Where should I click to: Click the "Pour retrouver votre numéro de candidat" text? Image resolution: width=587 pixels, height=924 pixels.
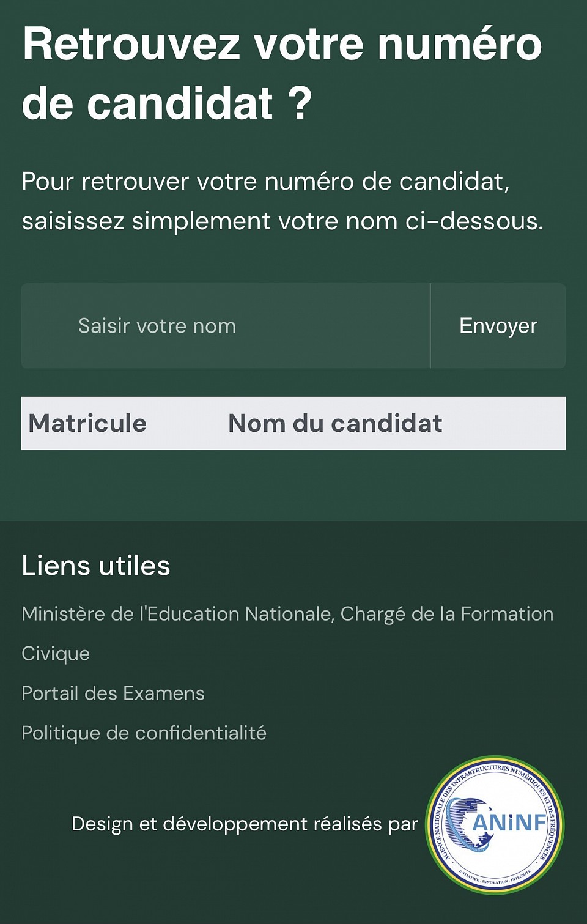tap(265, 182)
